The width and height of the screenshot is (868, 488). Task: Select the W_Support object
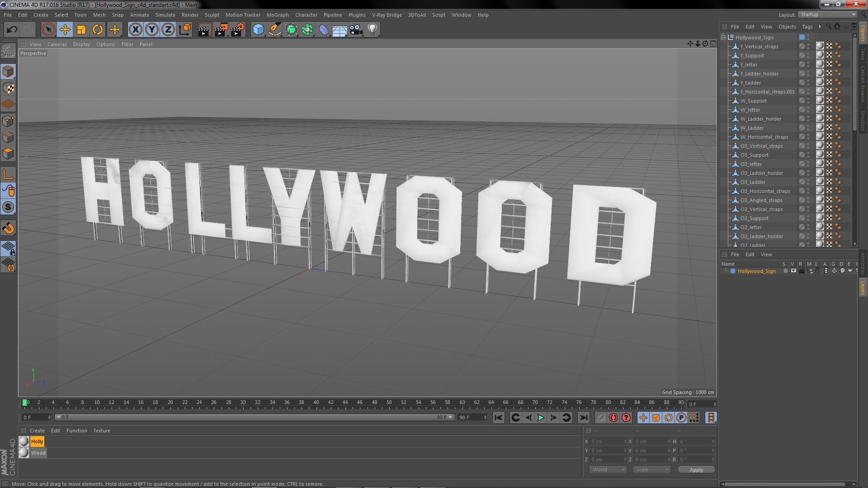coord(753,101)
